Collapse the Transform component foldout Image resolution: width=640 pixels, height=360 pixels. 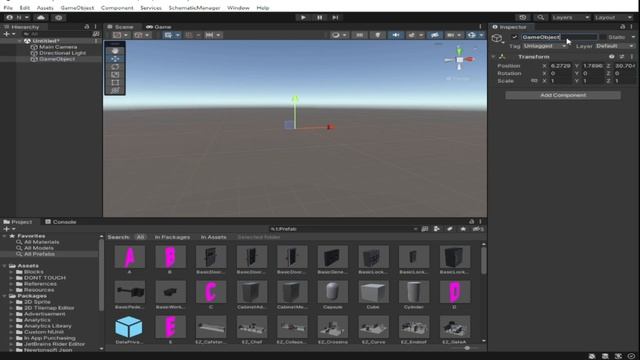493,57
